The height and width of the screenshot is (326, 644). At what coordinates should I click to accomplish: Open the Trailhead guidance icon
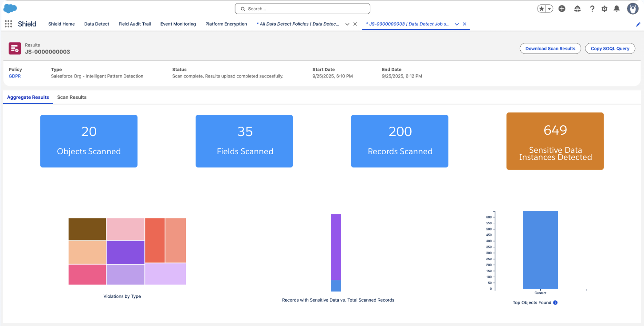(577, 9)
